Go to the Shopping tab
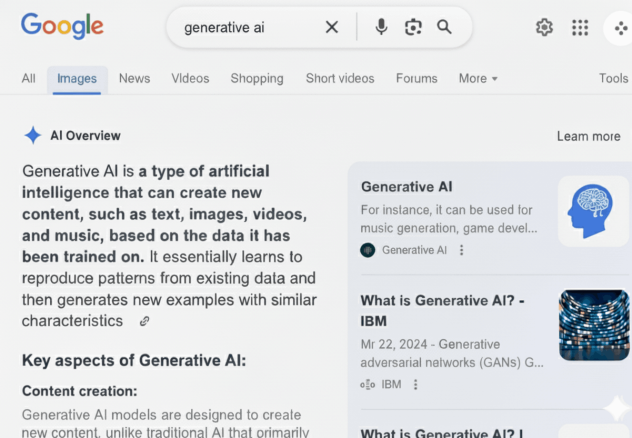The width and height of the screenshot is (632, 438). click(x=257, y=78)
